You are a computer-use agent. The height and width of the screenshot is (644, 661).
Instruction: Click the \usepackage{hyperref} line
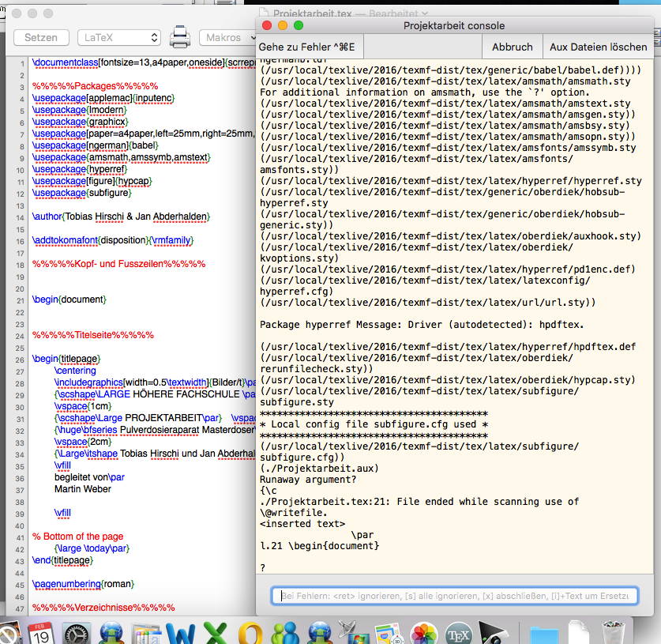click(x=80, y=169)
